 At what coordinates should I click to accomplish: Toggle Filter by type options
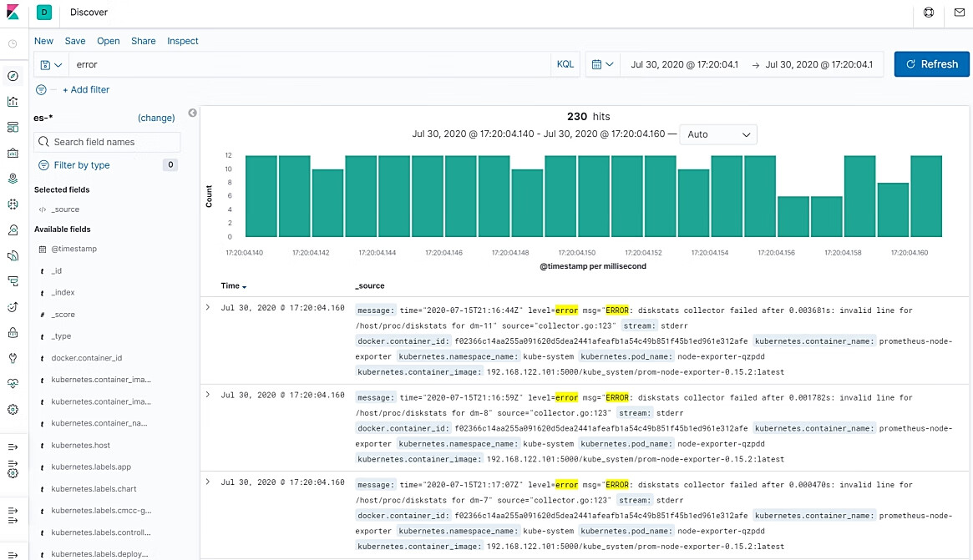click(x=81, y=165)
